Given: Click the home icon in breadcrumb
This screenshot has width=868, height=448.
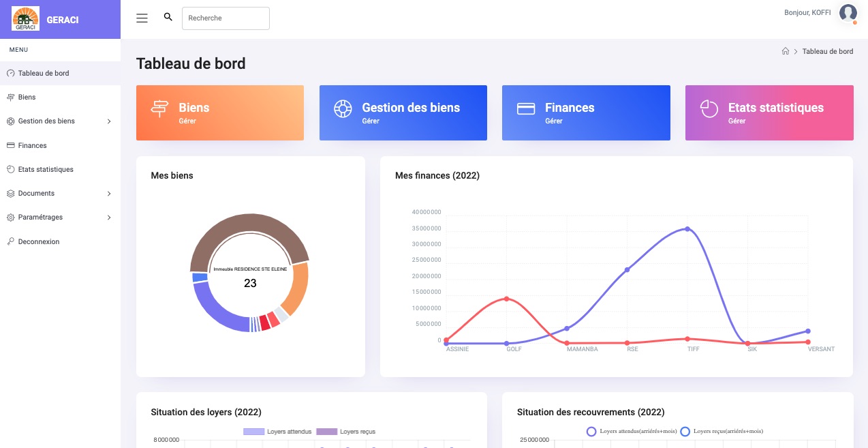Looking at the screenshot, I should (786, 51).
